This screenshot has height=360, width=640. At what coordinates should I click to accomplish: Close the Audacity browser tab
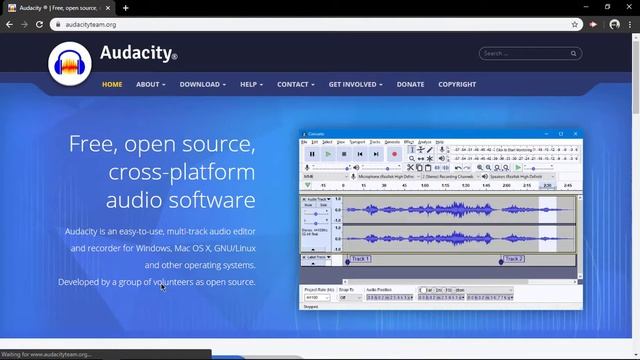(108, 8)
